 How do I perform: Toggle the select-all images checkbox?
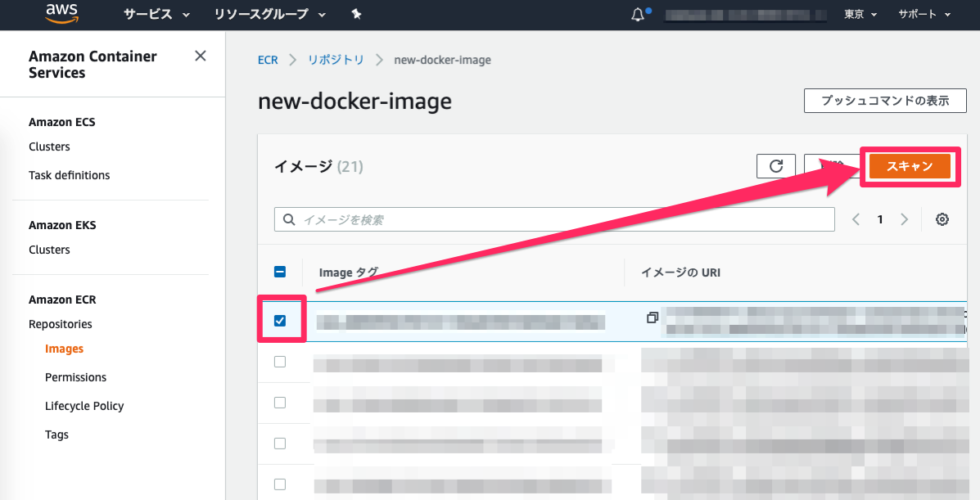280,272
